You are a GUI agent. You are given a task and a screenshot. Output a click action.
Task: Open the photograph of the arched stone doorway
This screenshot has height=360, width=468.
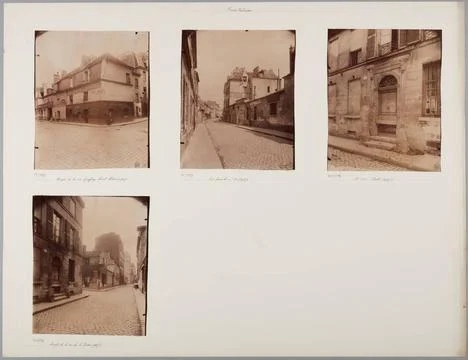(385, 100)
